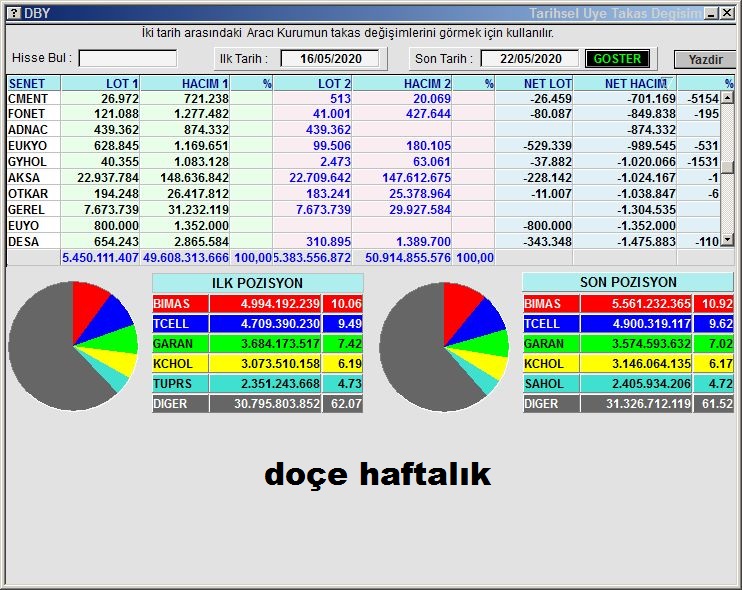Click SAHOL cyan label in SON POZISYON
This screenshot has height=590, width=742.
[551, 384]
